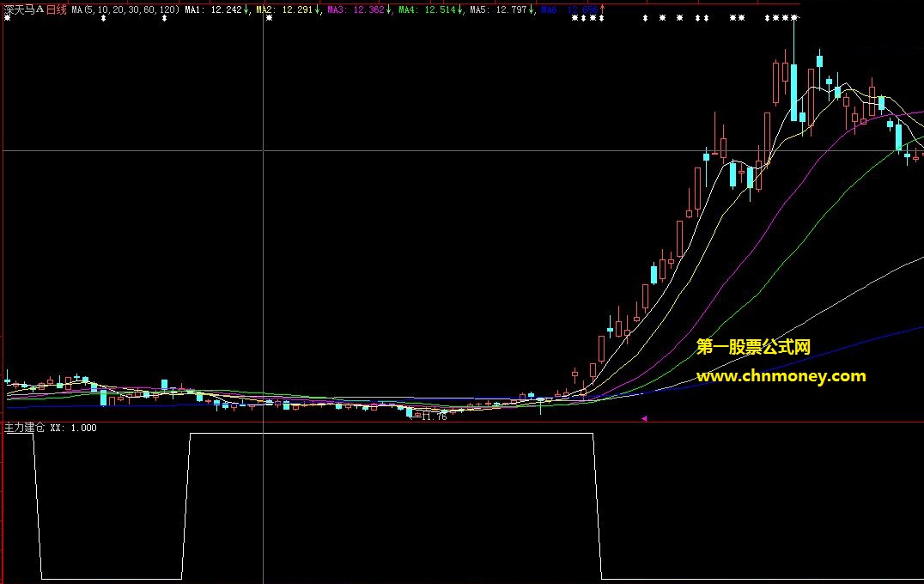The height and width of the screenshot is (584, 924).
Task: Open the 日线 period label
Action: pyautogui.click(x=57, y=9)
